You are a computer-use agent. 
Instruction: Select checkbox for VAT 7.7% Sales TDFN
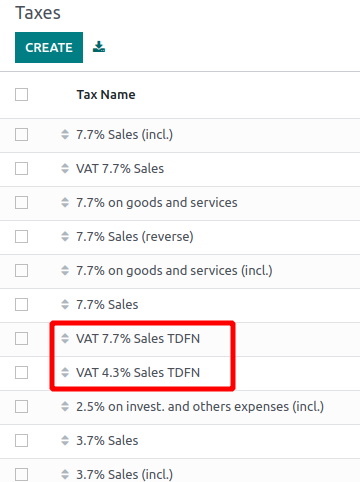[21, 339]
